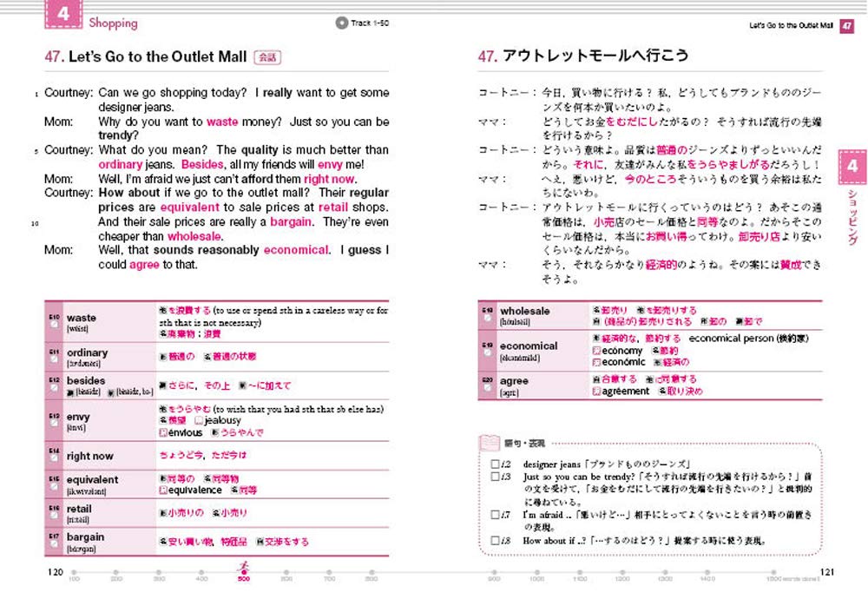Click the 1000 marker on the progress line
Viewport: 868px width, 599px height.
[x=536, y=573]
